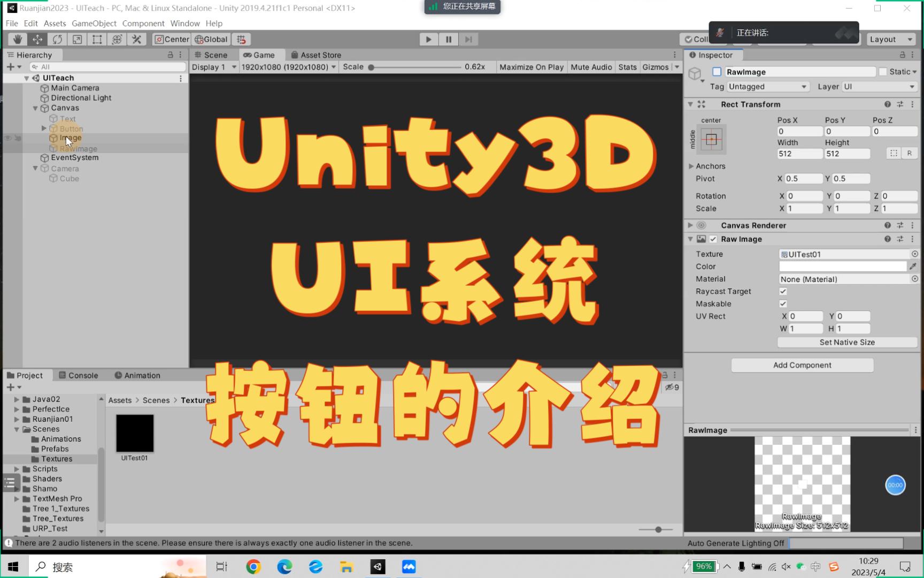The image size is (924, 578).
Task: Disable the Raycast Target checkbox
Action: (x=783, y=291)
